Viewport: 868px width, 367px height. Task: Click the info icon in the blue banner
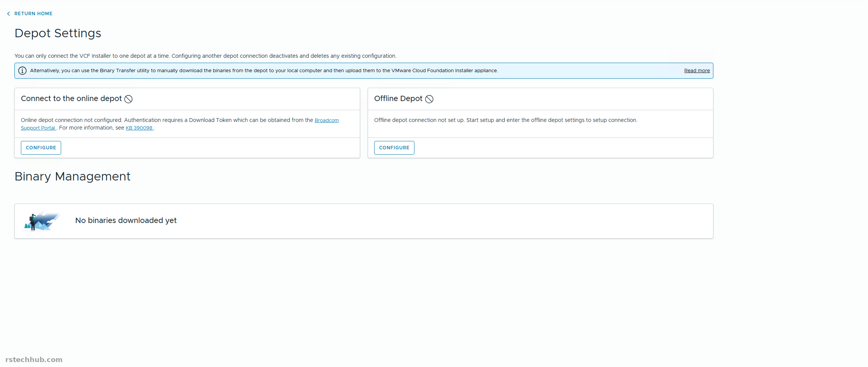click(x=22, y=71)
